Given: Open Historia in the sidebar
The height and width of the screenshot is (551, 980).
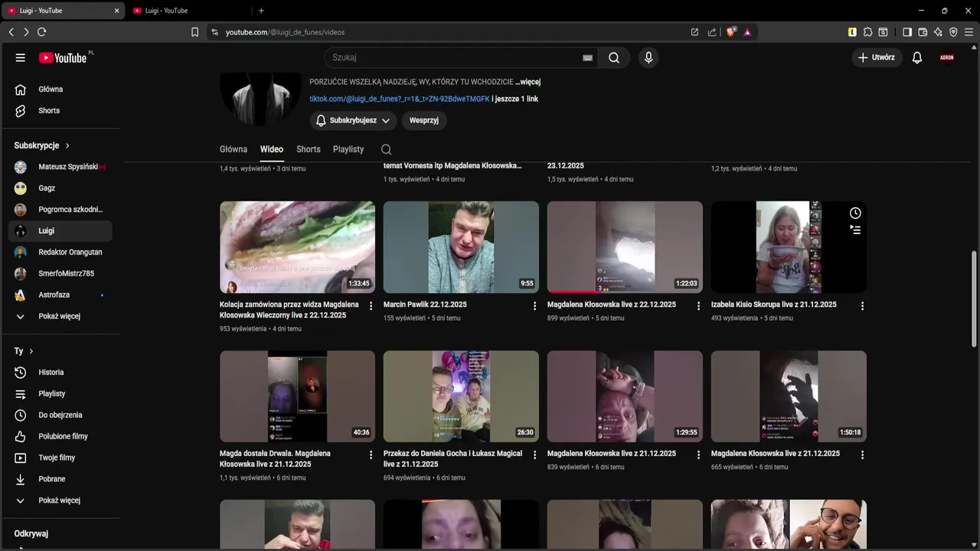Looking at the screenshot, I should (x=60, y=372).
